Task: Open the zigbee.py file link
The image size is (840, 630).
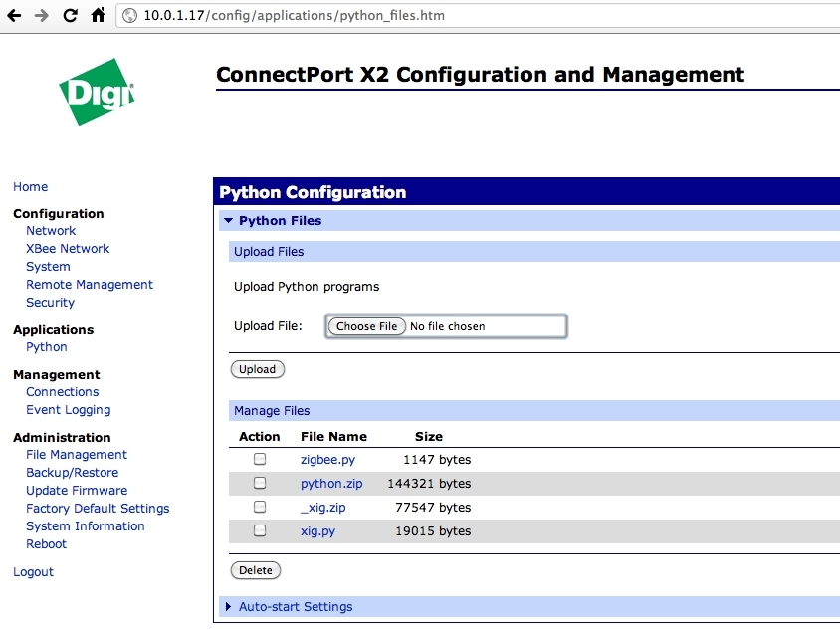Action: (x=327, y=460)
